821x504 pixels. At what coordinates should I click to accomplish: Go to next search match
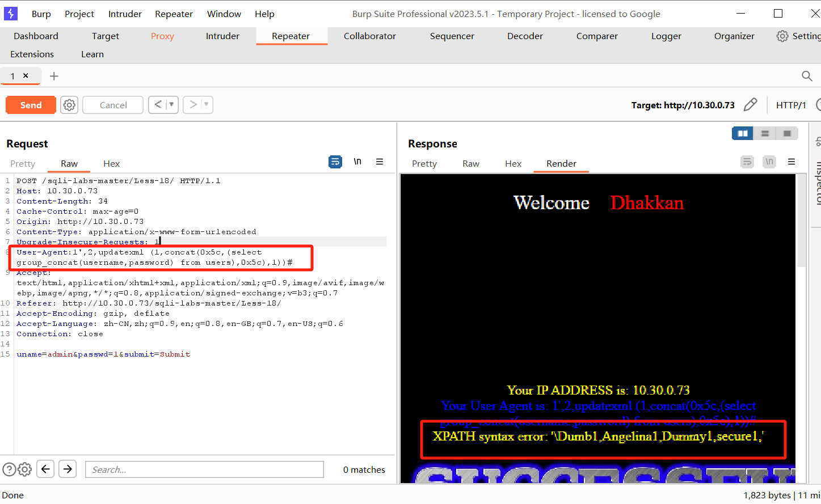click(x=68, y=469)
